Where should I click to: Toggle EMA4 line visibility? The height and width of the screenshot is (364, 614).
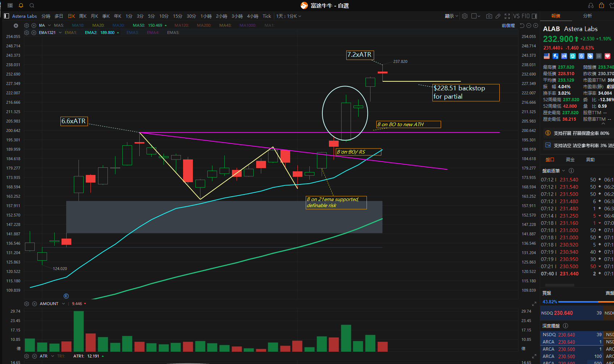(153, 33)
